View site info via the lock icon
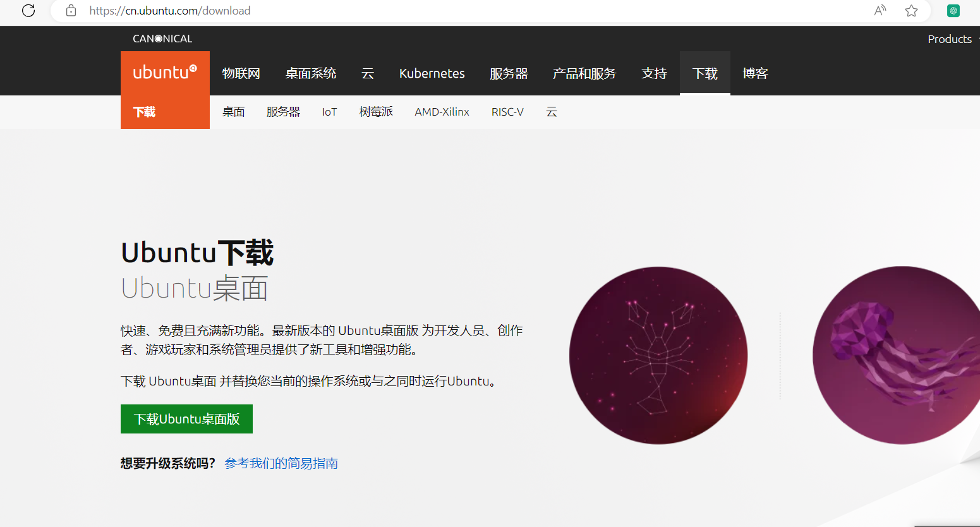Screen dimensions: 980x527 point(71,11)
